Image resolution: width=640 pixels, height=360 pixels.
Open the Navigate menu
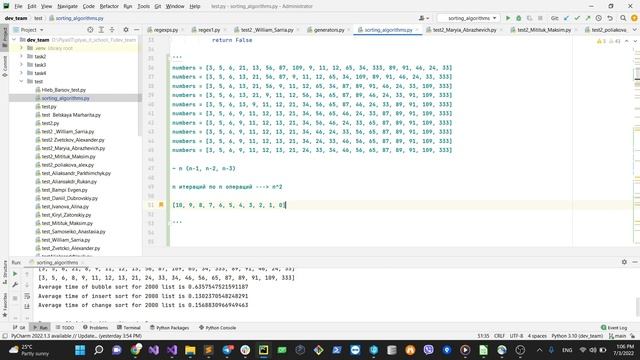point(67,6)
